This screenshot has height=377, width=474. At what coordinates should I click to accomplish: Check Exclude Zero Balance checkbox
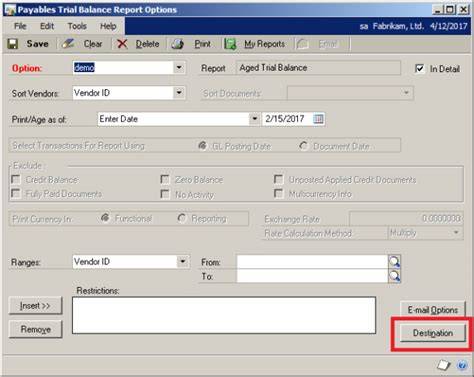coord(165,179)
